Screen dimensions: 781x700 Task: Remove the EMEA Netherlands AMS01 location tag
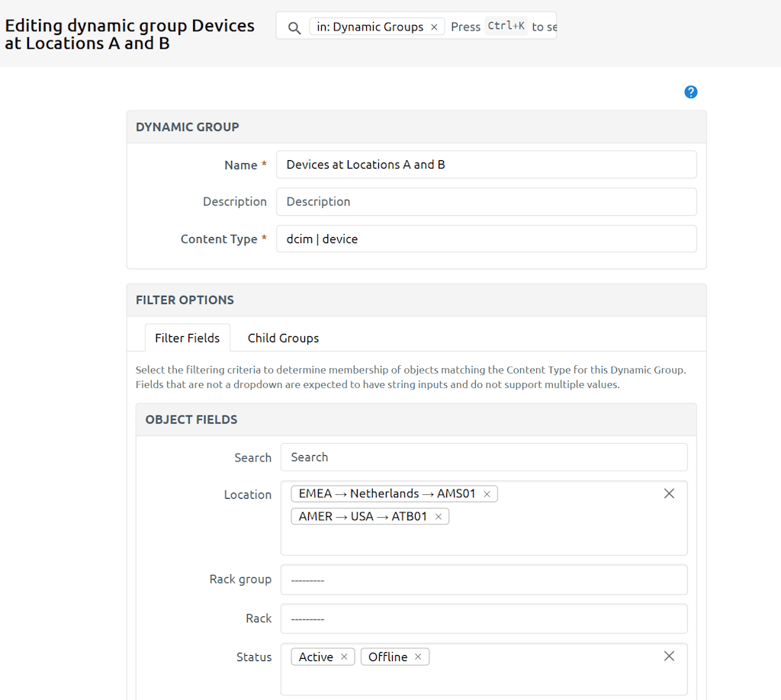[x=487, y=493]
